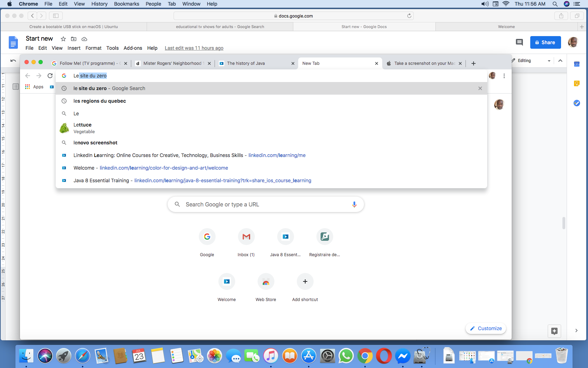Open the comment history icon
Image resolution: width=588 pixels, height=368 pixels.
click(519, 42)
